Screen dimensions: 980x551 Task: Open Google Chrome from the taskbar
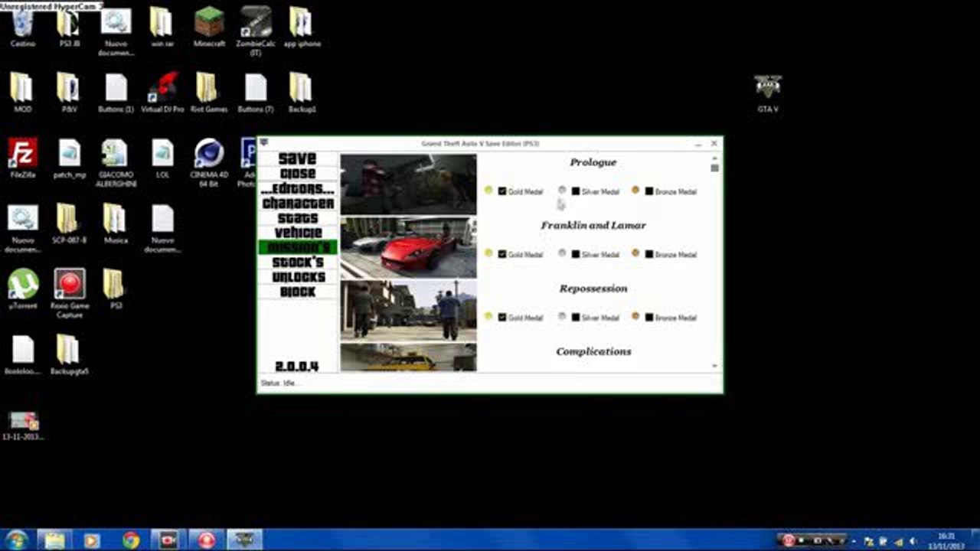point(131,540)
